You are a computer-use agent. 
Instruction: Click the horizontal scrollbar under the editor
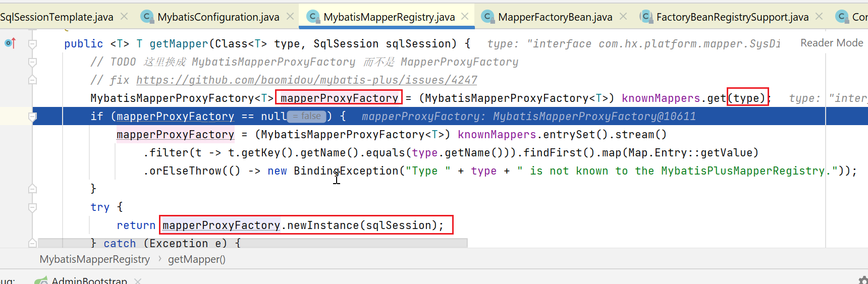click(253, 243)
